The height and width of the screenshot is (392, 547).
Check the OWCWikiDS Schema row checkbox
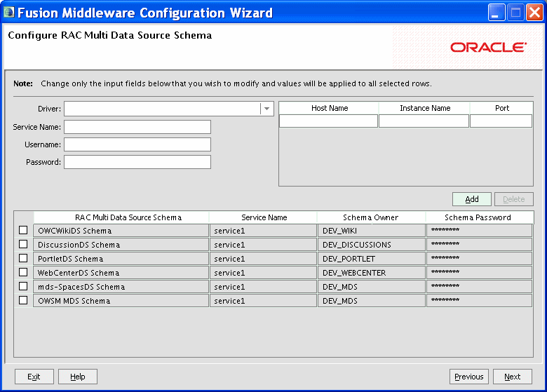click(x=23, y=230)
